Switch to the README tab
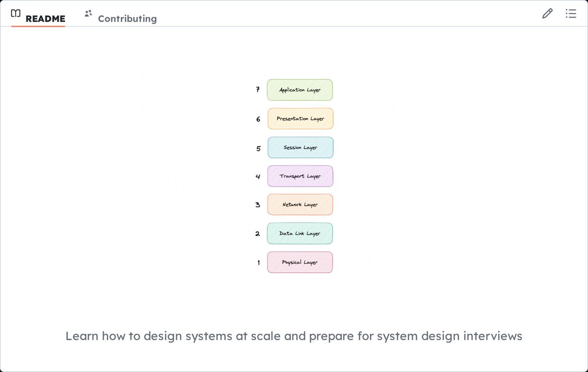The width and height of the screenshot is (588, 372). (38, 18)
